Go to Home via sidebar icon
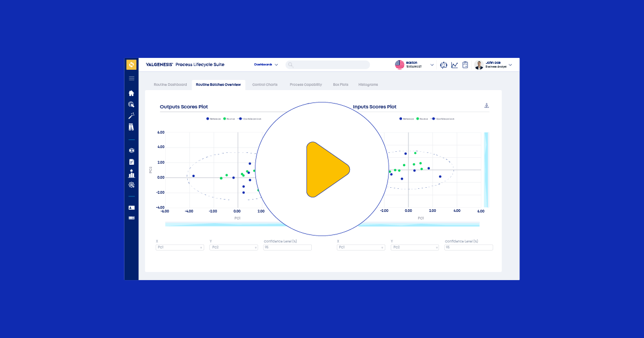This screenshot has height=338, width=644. 131,93
